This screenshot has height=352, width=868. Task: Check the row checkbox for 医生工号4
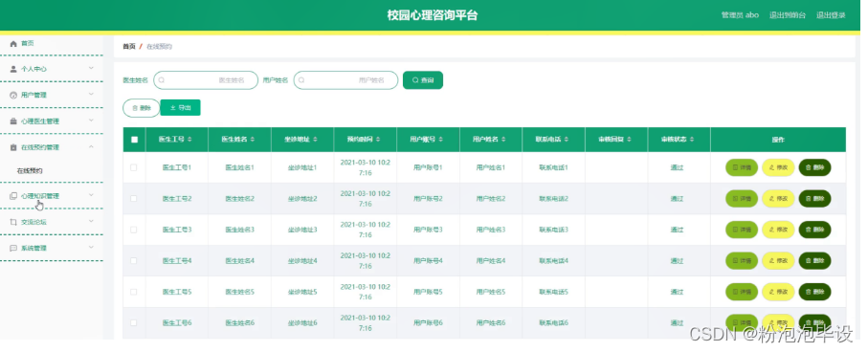pyautogui.click(x=133, y=260)
